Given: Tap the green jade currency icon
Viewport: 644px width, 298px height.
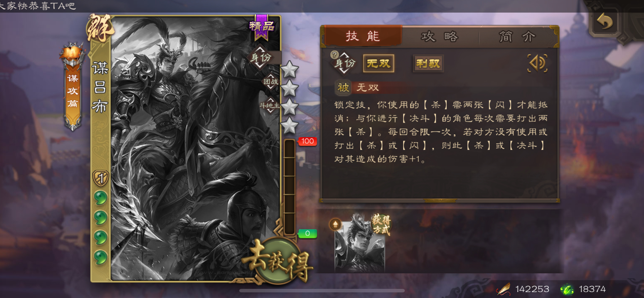Looking at the screenshot, I should 567,289.
